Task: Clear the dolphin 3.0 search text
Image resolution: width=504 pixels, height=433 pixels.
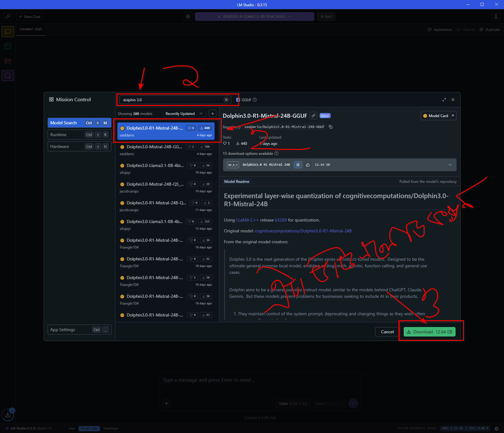Action: [x=226, y=100]
